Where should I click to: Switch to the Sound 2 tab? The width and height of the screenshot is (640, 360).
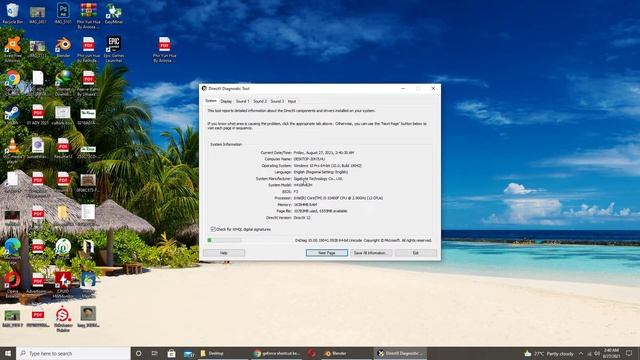260,101
